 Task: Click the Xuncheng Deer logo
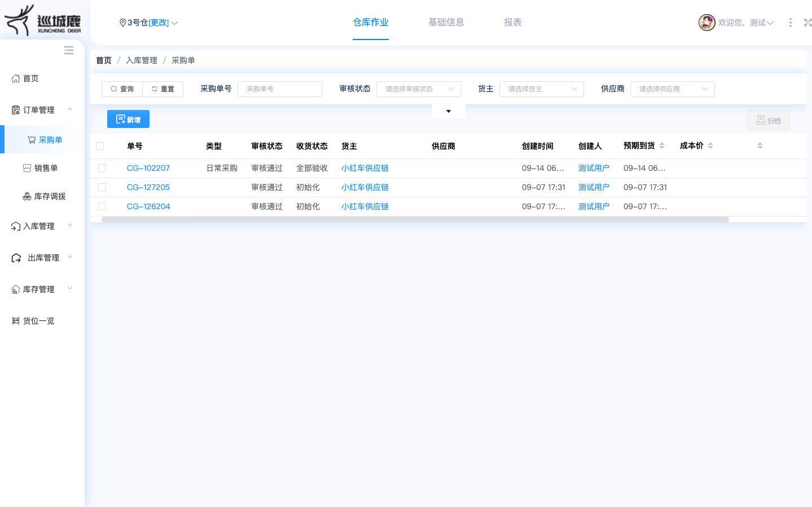pos(42,20)
